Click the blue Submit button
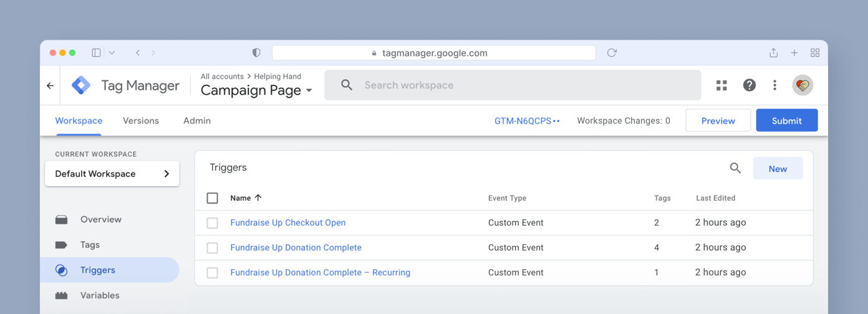The image size is (868, 314). [787, 120]
